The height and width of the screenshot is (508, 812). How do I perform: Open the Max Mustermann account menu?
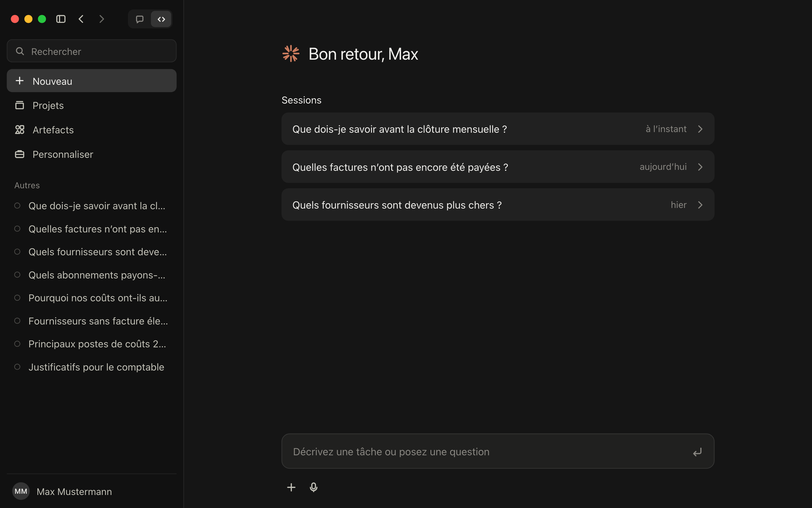tap(92, 491)
